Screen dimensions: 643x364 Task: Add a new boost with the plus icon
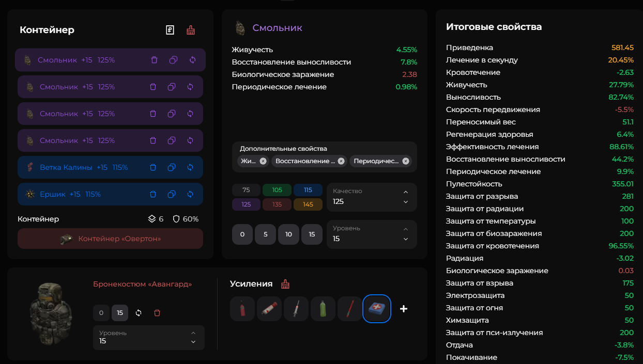click(x=404, y=309)
